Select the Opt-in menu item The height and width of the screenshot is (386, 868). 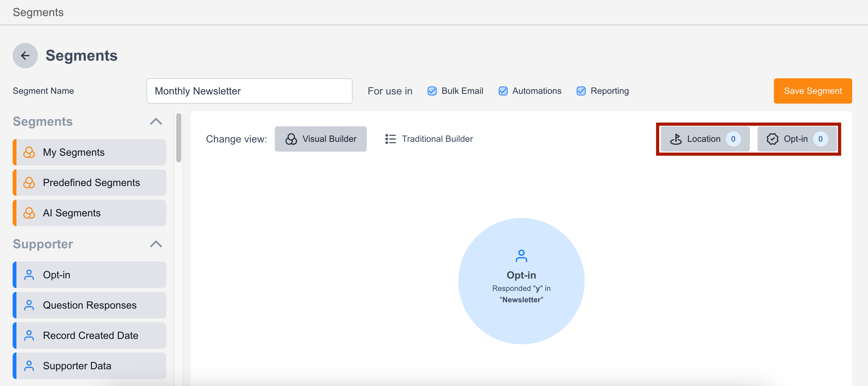coord(89,274)
